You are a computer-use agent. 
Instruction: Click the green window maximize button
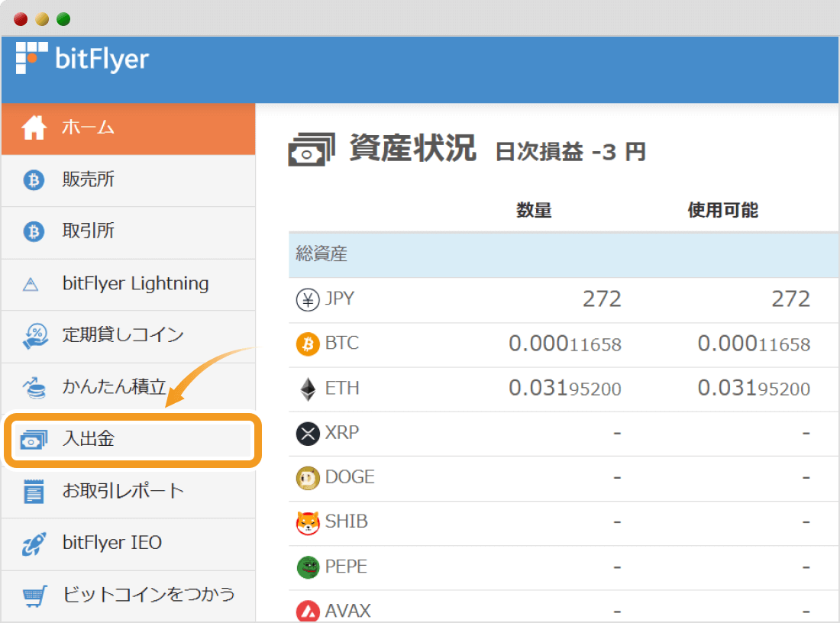point(63,19)
